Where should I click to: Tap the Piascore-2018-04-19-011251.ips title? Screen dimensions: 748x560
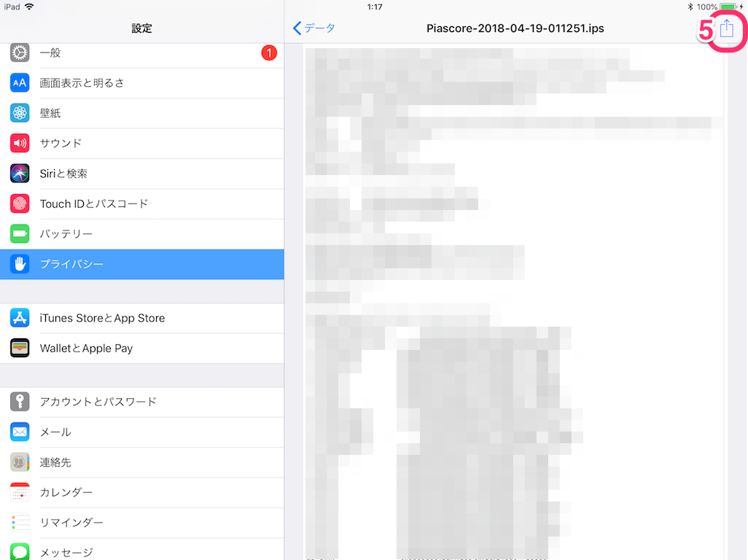pos(515,28)
